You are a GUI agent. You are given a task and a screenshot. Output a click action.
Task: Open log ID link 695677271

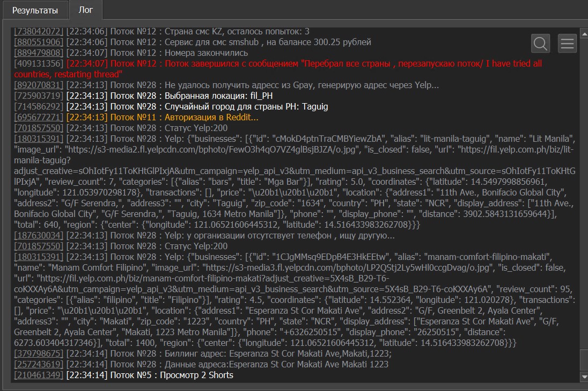click(39, 118)
